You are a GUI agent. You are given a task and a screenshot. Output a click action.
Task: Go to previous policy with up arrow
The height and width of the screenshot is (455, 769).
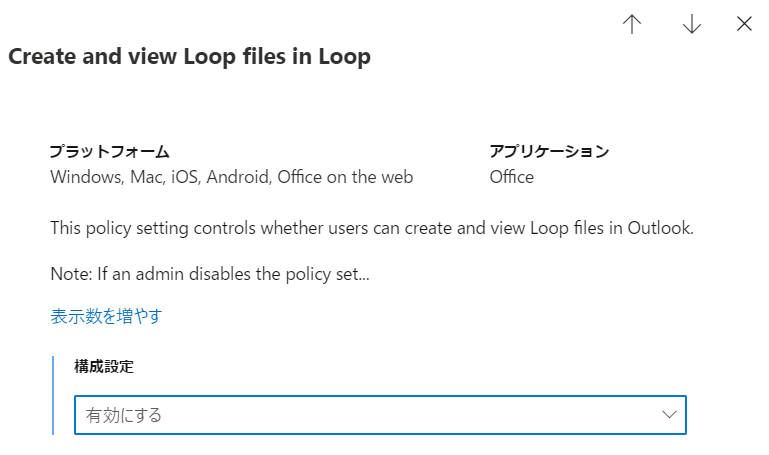click(x=631, y=25)
